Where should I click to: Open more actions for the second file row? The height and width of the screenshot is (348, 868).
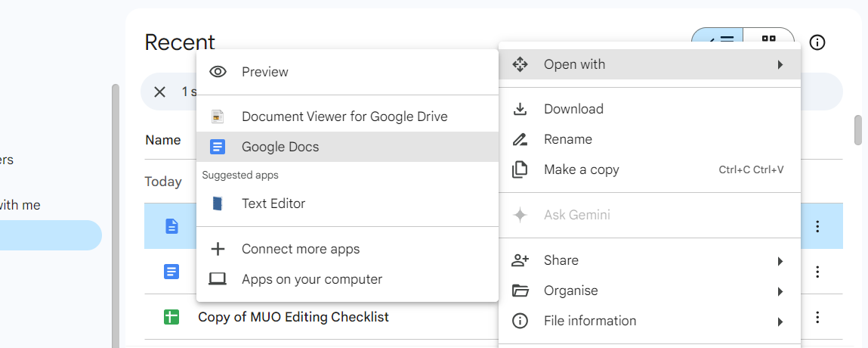click(817, 272)
